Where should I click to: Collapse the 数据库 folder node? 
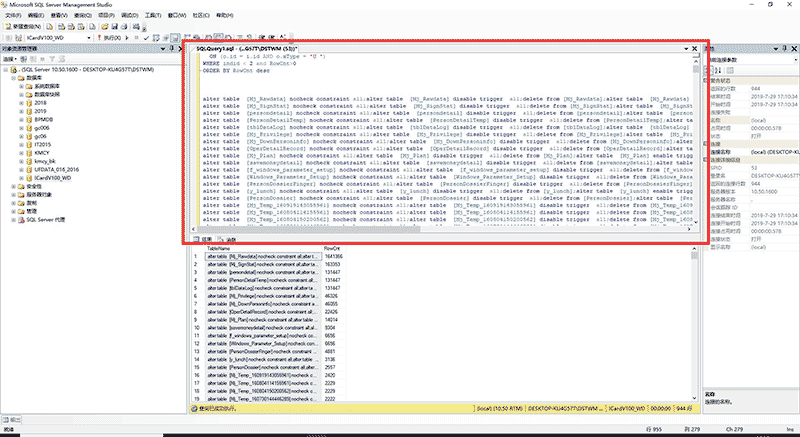point(14,78)
